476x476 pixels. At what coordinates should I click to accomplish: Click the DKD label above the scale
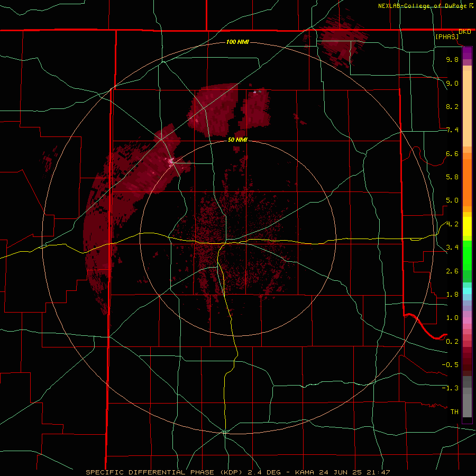click(464, 32)
